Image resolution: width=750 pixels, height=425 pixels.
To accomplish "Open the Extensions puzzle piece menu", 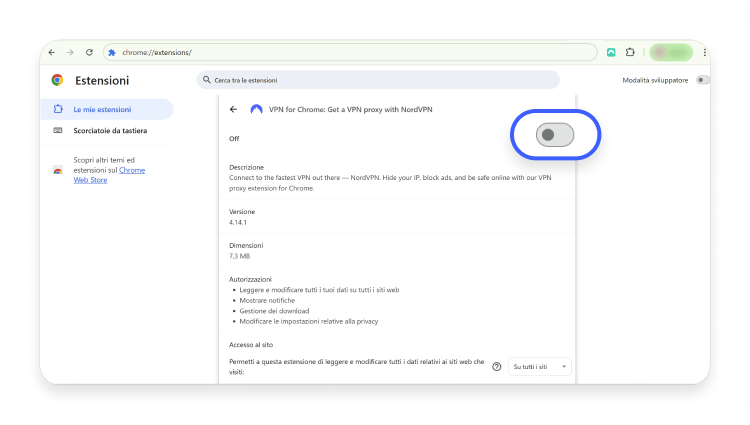I will (x=630, y=53).
